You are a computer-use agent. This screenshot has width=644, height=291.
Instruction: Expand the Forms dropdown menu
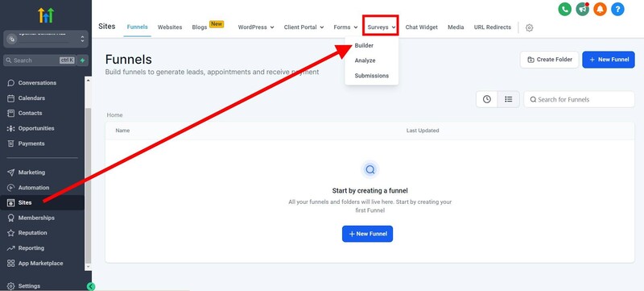click(345, 27)
